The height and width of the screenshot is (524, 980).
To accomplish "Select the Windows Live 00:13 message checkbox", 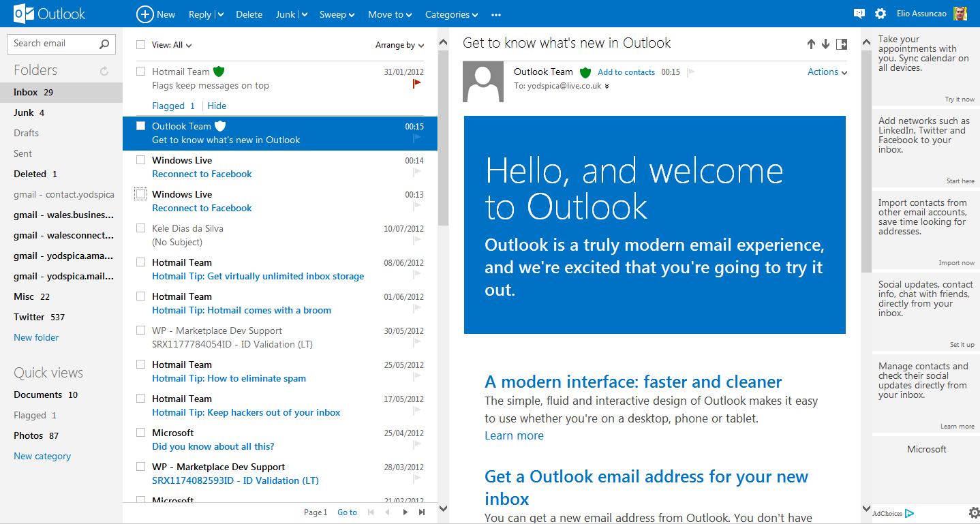I will point(141,194).
